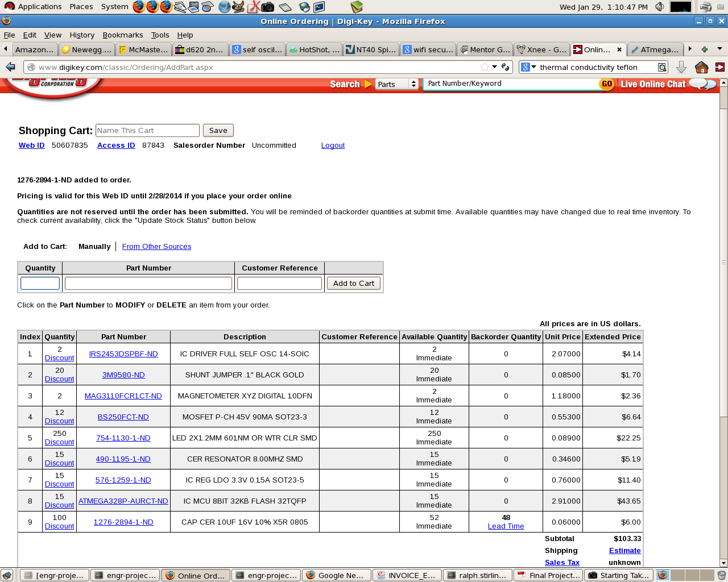Close the Online Ordering tab
The image size is (728, 582).
(x=619, y=49)
